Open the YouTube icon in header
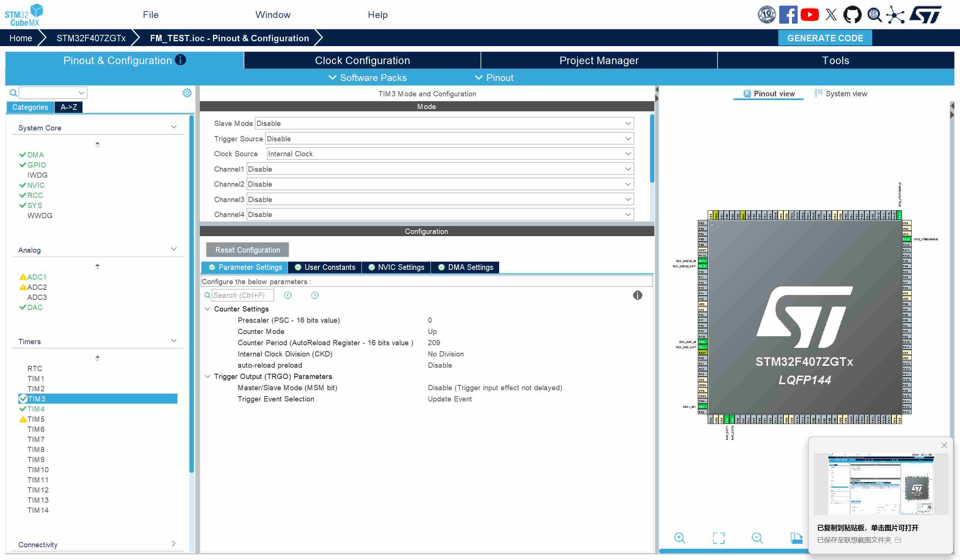The height and width of the screenshot is (560, 960). [809, 15]
